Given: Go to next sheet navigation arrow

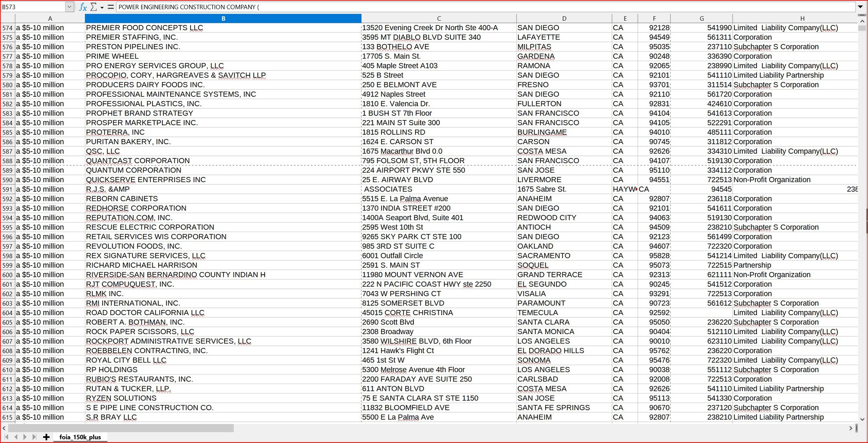Looking at the screenshot, I should [25, 437].
